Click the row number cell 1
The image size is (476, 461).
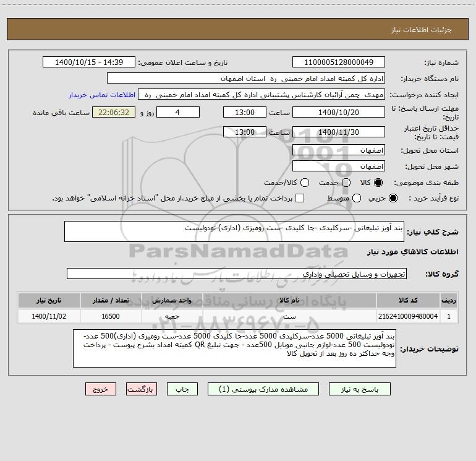[449, 316]
